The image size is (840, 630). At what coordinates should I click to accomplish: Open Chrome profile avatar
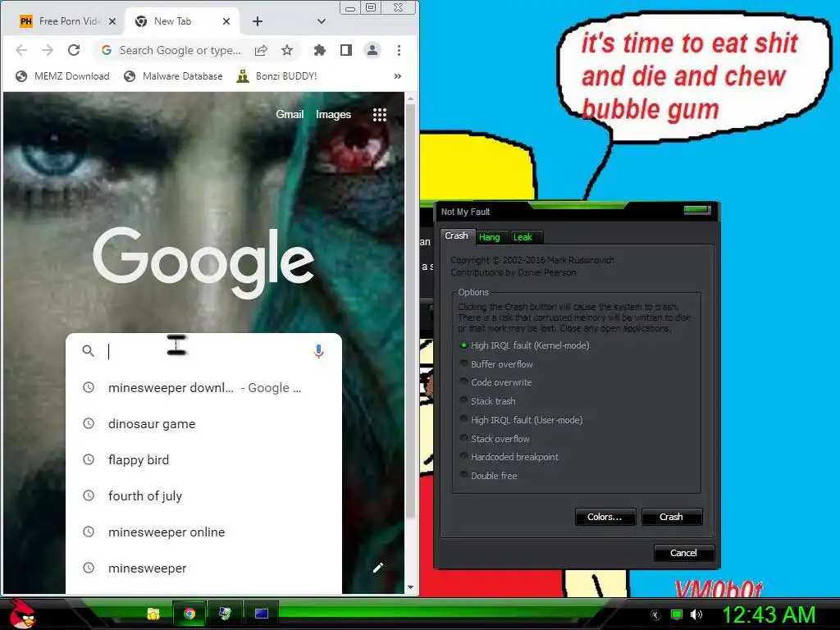pyautogui.click(x=372, y=50)
